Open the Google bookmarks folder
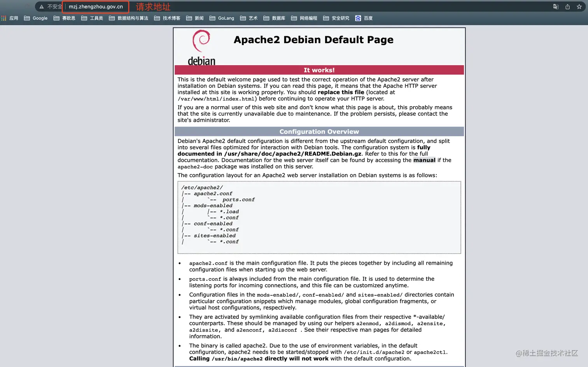Screen dimensions: 588x367 coord(36,18)
